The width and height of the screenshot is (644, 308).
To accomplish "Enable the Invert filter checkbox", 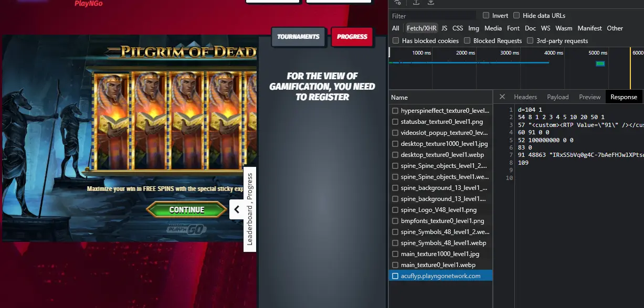I will click(486, 16).
